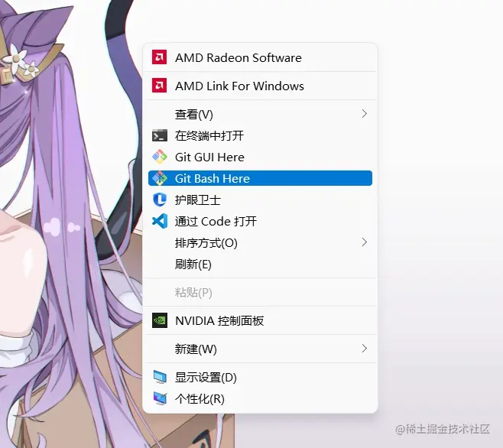Select 通过 Code 打开

click(260, 221)
